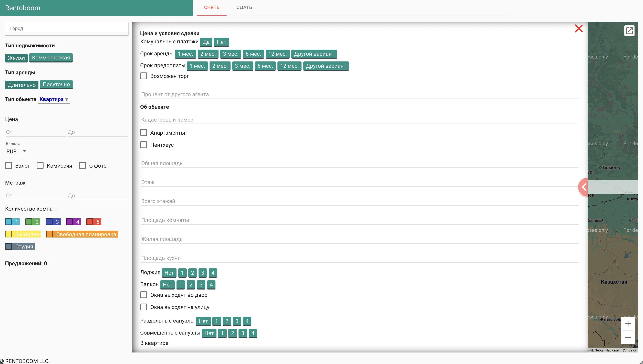Zoom out the map with minus button
643x364 pixels.
click(628, 337)
